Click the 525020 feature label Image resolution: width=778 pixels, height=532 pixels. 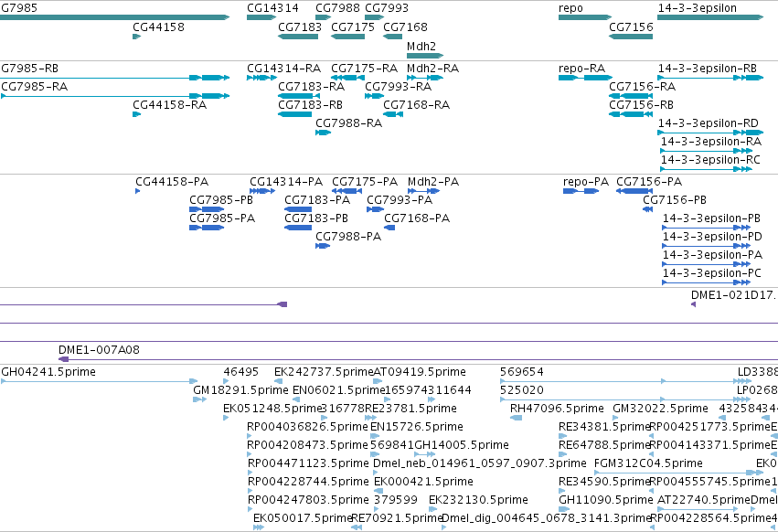[522, 390]
